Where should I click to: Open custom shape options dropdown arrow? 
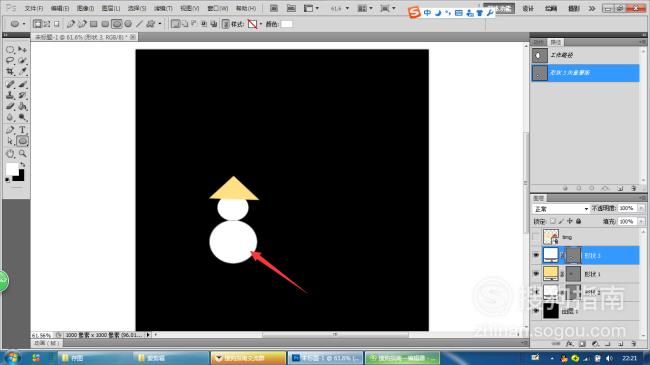pyautogui.click(x=160, y=24)
